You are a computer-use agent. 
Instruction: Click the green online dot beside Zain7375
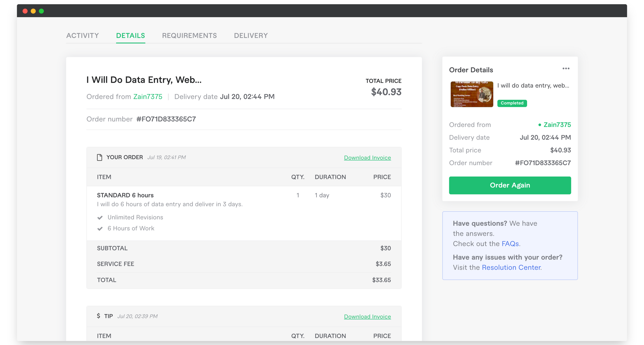[x=540, y=125]
